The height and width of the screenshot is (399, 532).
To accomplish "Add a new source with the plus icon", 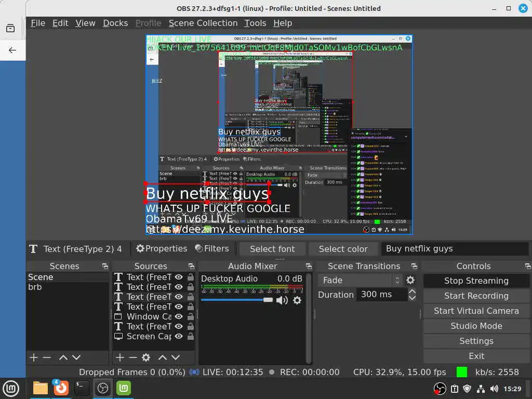I will click(x=120, y=357).
